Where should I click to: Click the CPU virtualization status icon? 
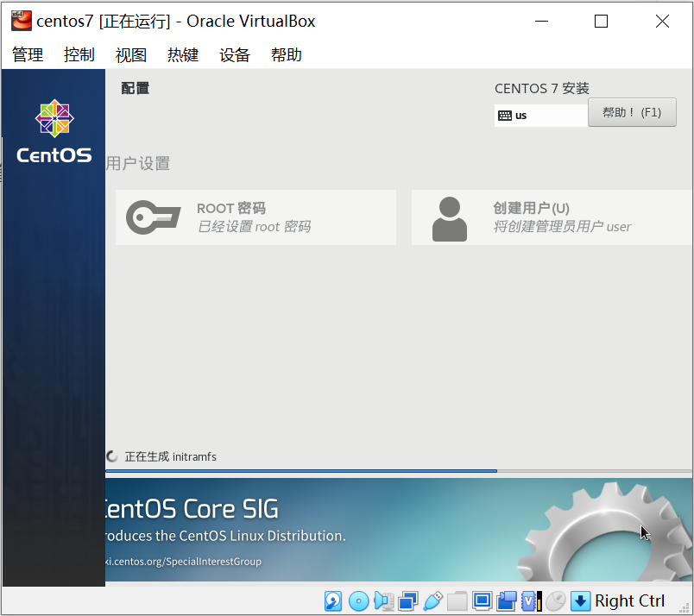pyautogui.click(x=531, y=601)
